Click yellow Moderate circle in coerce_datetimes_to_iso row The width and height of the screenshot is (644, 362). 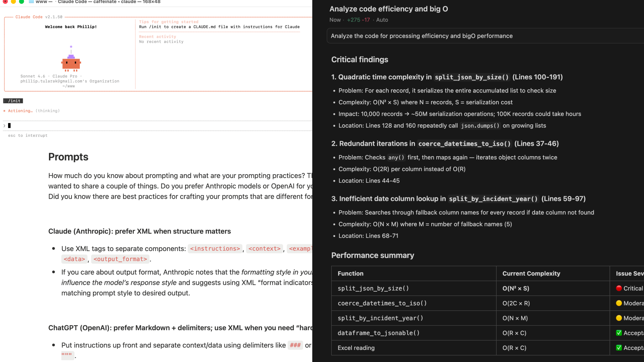[x=619, y=303]
